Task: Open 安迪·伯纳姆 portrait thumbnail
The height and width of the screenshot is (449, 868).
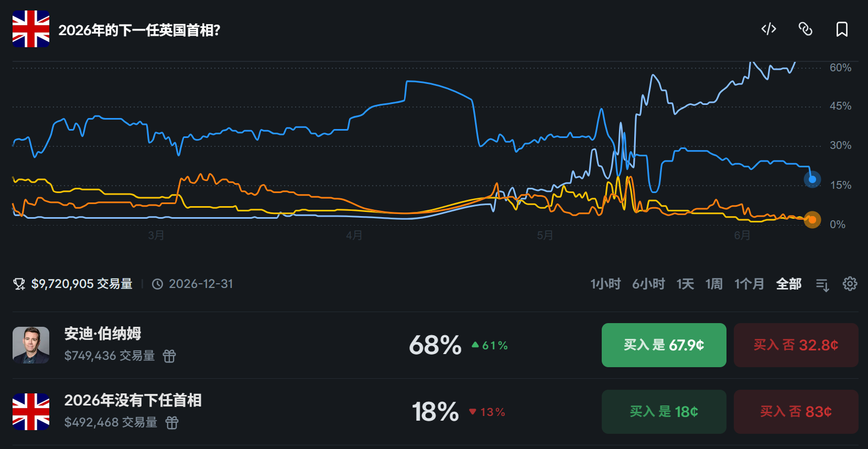Action: pyautogui.click(x=31, y=345)
